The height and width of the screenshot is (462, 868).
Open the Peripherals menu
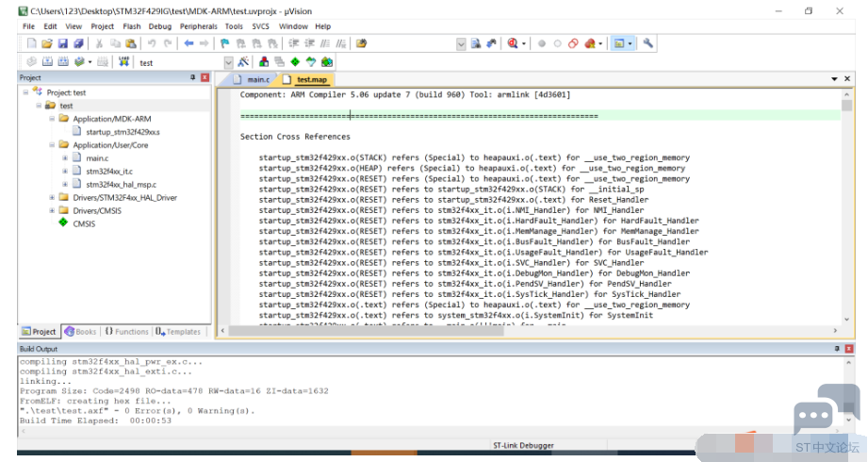click(x=198, y=26)
